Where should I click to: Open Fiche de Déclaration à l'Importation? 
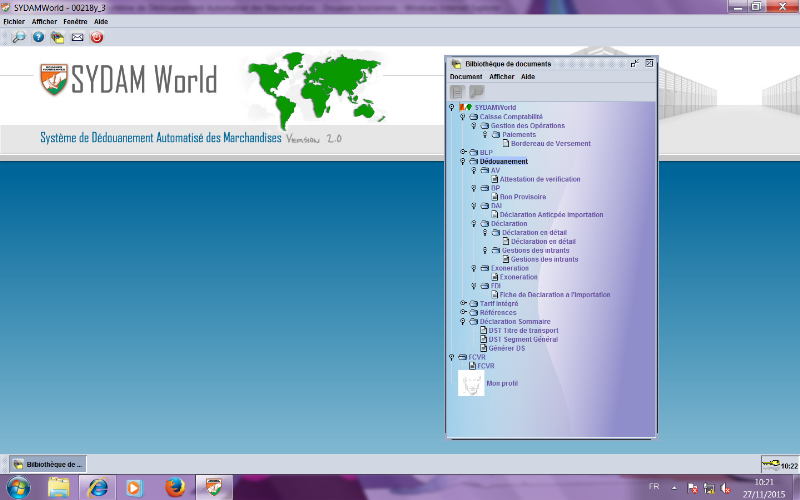coord(554,295)
